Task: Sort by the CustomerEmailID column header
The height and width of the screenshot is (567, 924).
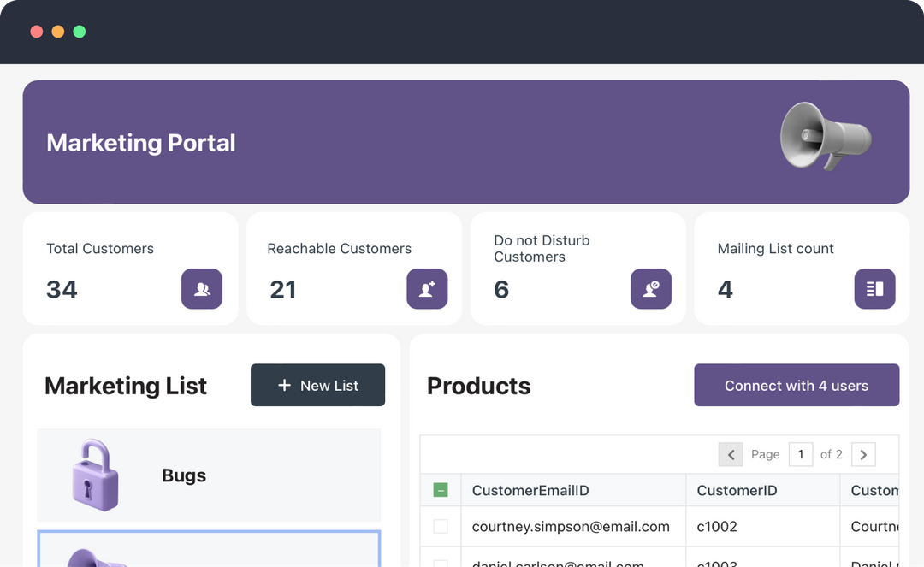Action: coord(531,489)
